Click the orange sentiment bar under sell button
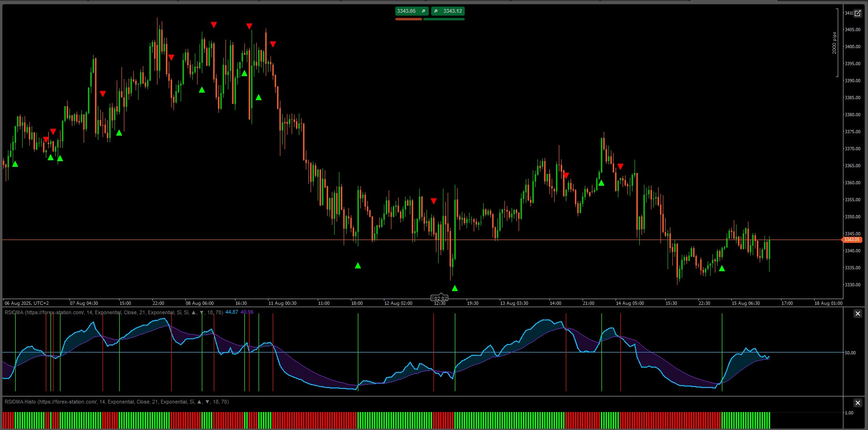The height and width of the screenshot is (430, 868). click(408, 19)
